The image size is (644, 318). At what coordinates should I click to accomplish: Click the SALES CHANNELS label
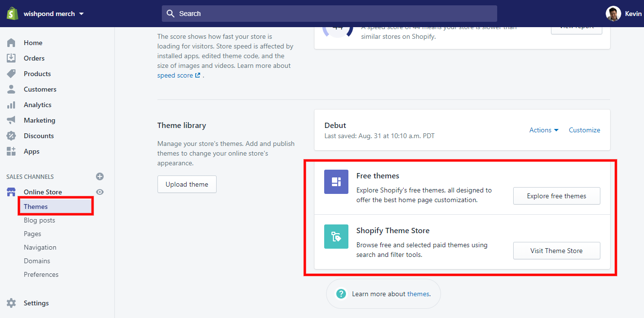click(x=30, y=176)
